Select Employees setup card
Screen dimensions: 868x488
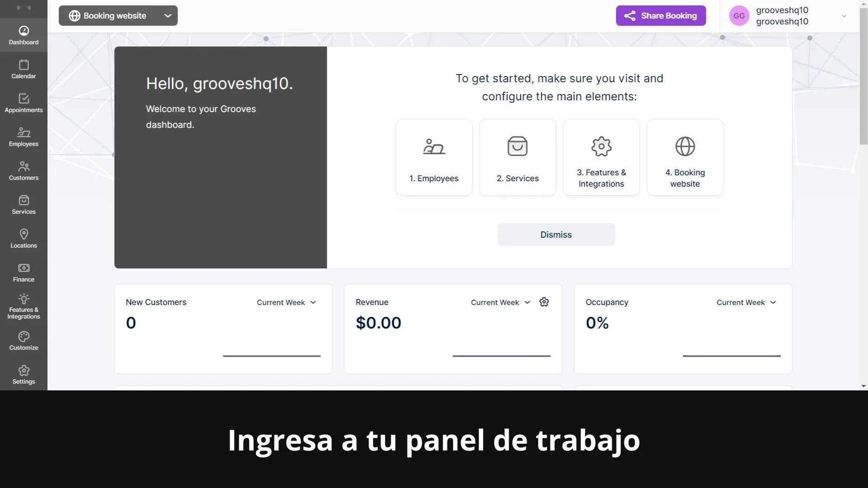click(x=434, y=157)
